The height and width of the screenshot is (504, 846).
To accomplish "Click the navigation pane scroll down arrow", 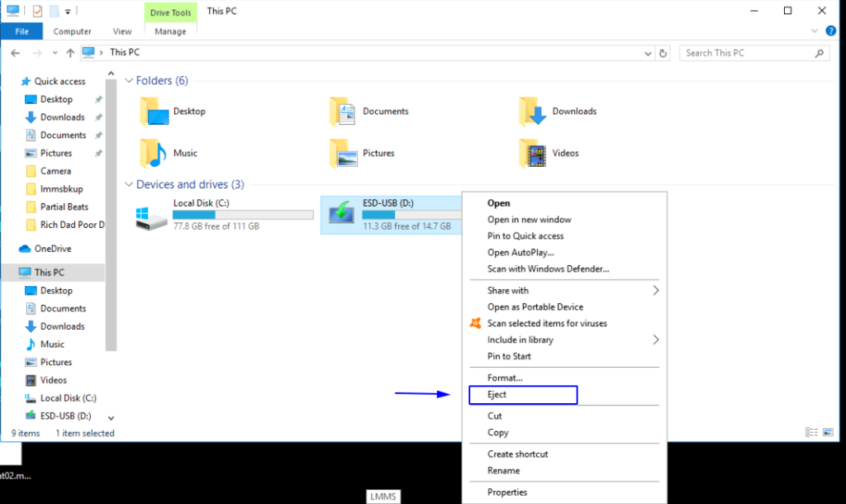I will coord(111,418).
